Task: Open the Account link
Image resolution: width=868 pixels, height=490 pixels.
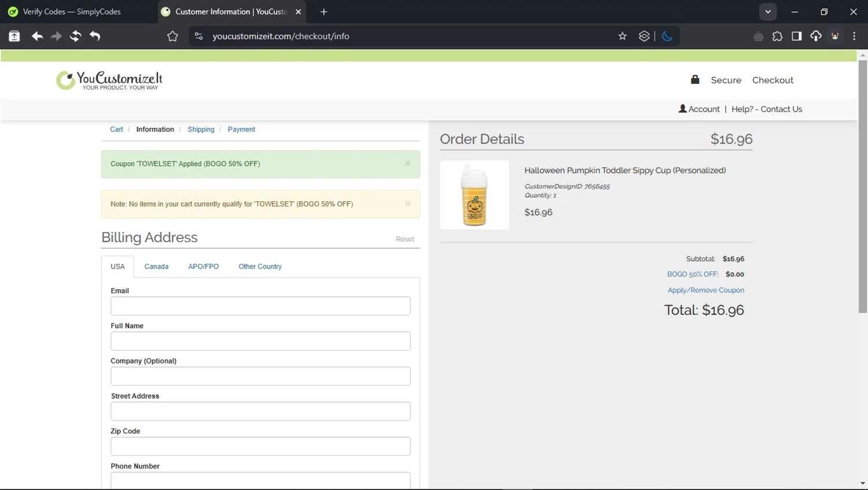Action: coord(704,109)
